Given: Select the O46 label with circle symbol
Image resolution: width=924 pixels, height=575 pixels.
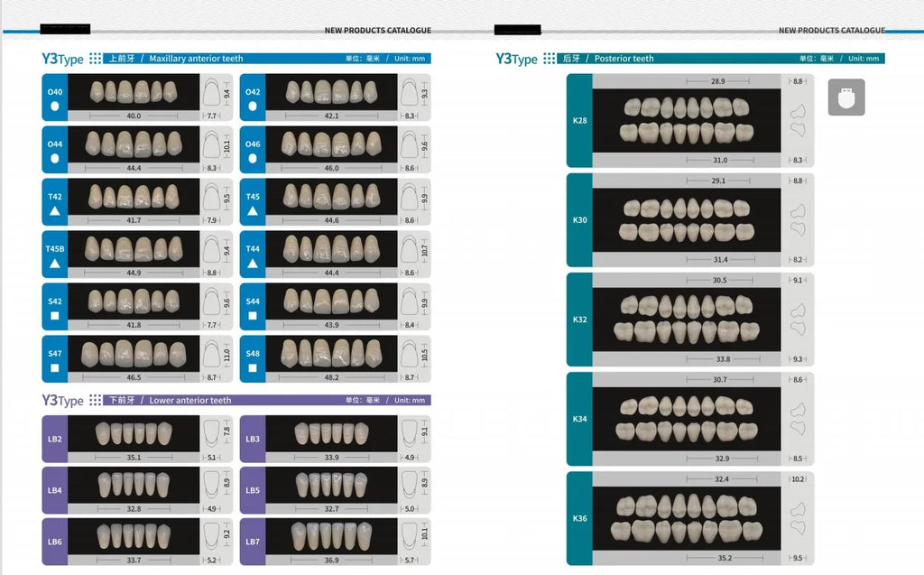Looking at the screenshot, I should [253, 150].
